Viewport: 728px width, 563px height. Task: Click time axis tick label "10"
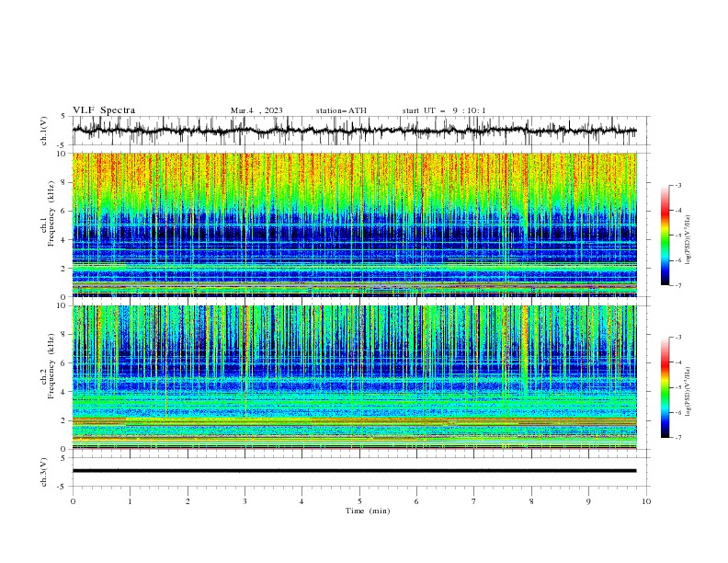coord(646,501)
